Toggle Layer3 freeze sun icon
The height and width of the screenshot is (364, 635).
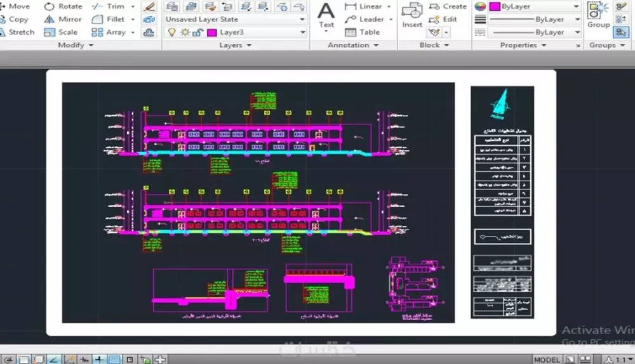pyautogui.click(x=184, y=32)
